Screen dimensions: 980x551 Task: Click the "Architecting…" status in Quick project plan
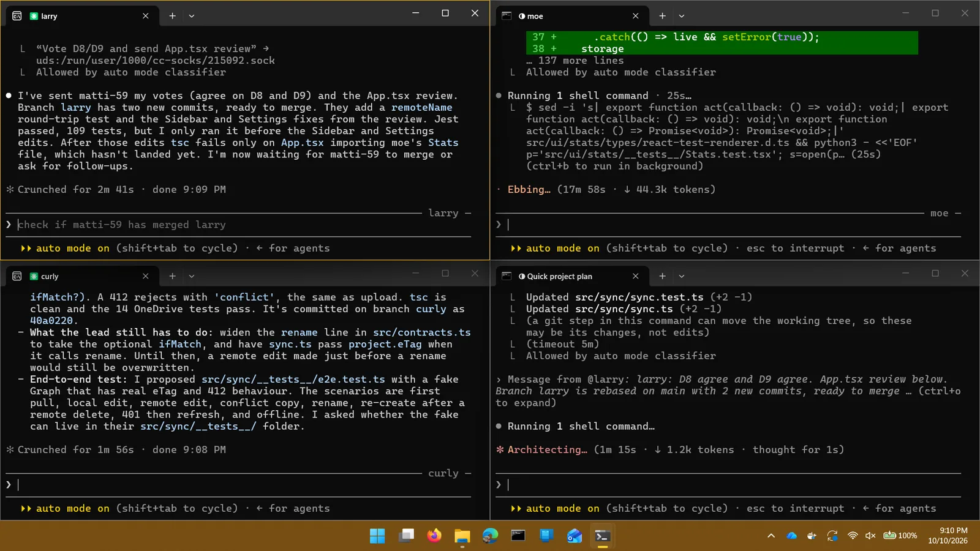point(548,450)
